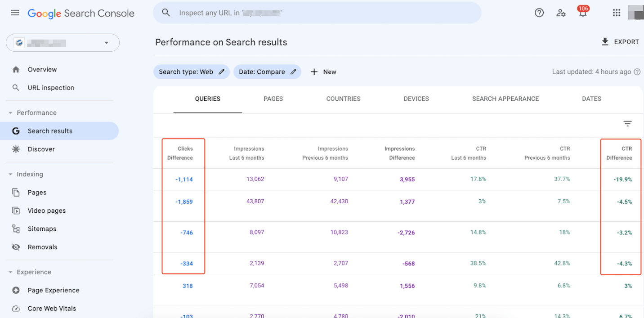Click the Discover asterisk icon
The image size is (644, 318).
(16, 149)
